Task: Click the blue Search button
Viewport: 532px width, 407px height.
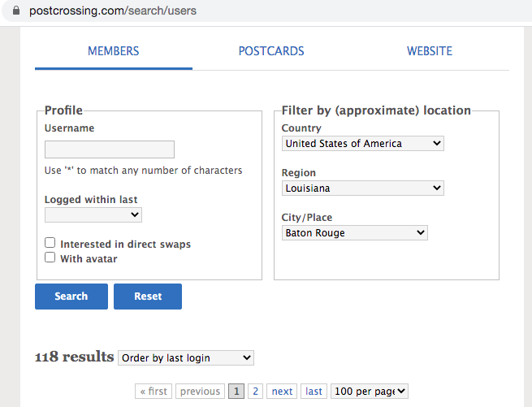Action: (x=71, y=297)
